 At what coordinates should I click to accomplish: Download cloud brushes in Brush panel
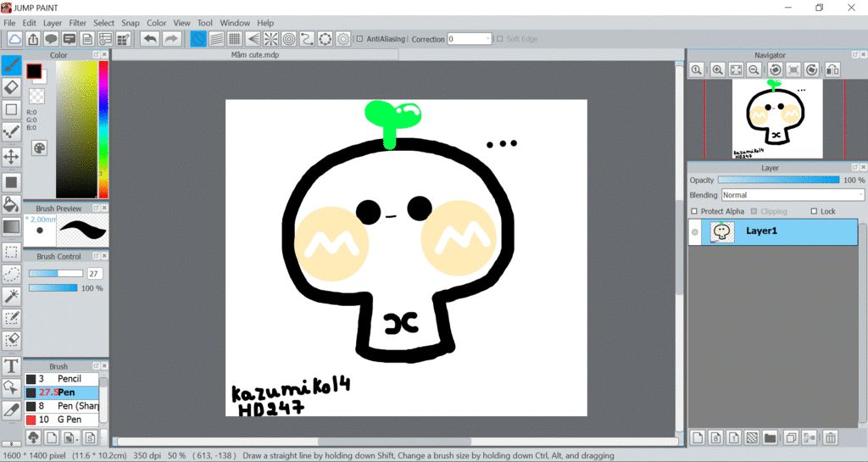click(33, 437)
